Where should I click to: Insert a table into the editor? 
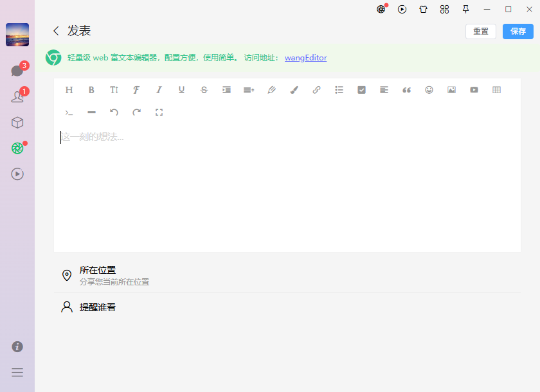pyautogui.click(x=496, y=90)
